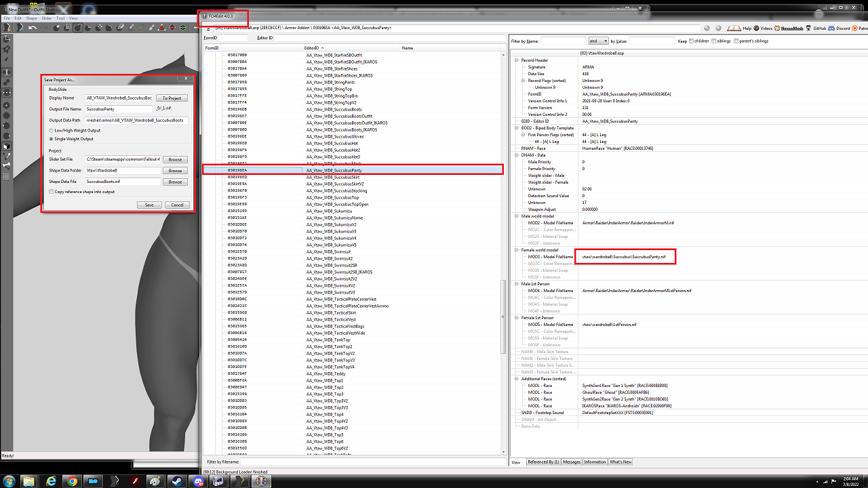868x488 pixels.
Task: Open the Tool menu in Outfit Studio
Action: pos(60,18)
